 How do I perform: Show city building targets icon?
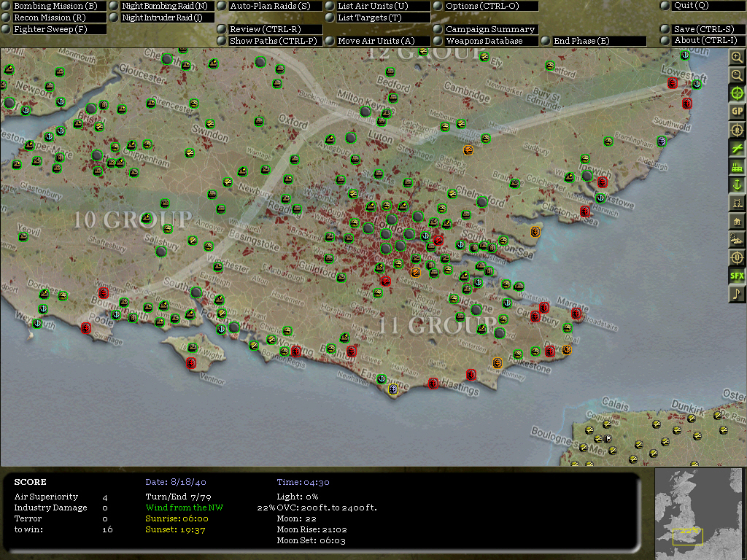pyautogui.click(x=737, y=222)
